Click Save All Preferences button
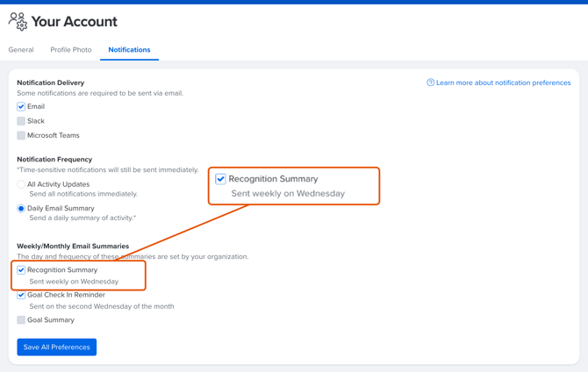 [x=57, y=347]
